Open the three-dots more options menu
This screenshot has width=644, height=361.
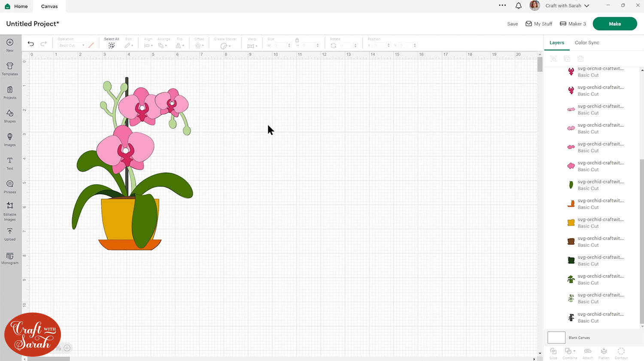point(502,6)
